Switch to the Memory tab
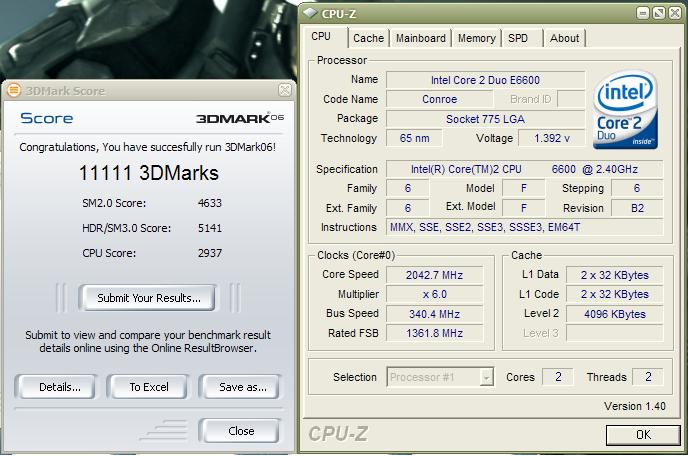The height and width of the screenshot is (456, 688). point(477,38)
